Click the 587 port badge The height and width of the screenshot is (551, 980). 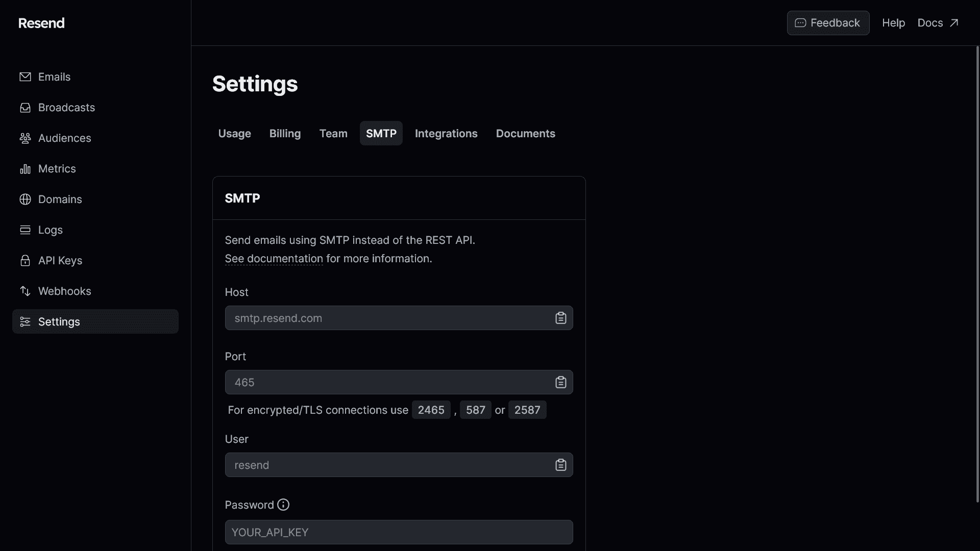[476, 410]
